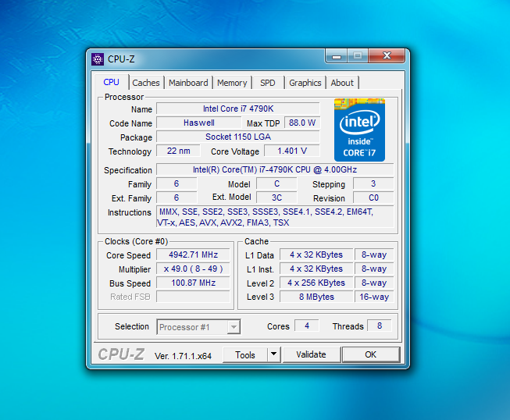Viewport: 510px width, 420px height.
Task: Click the 22 nm technology value
Action: pyautogui.click(x=179, y=151)
